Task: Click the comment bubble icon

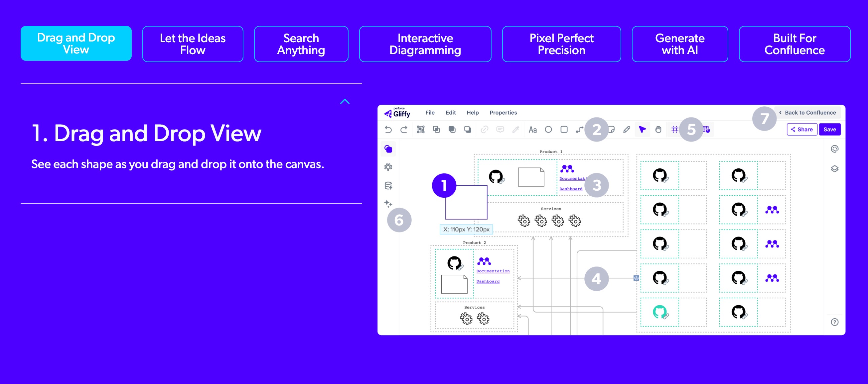Action: 500,130
